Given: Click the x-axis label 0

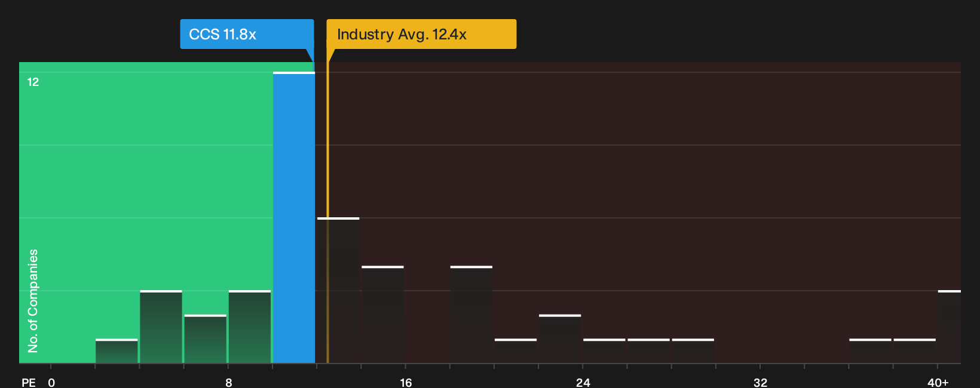Looking at the screenshot, I should click(51, 382).
